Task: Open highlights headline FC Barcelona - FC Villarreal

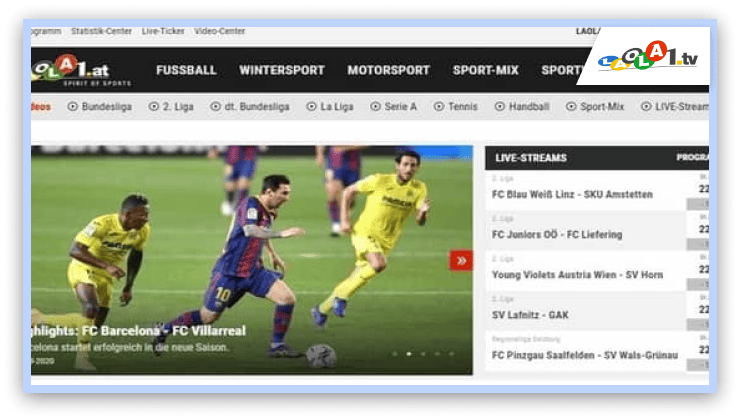Action: [138, 331]
